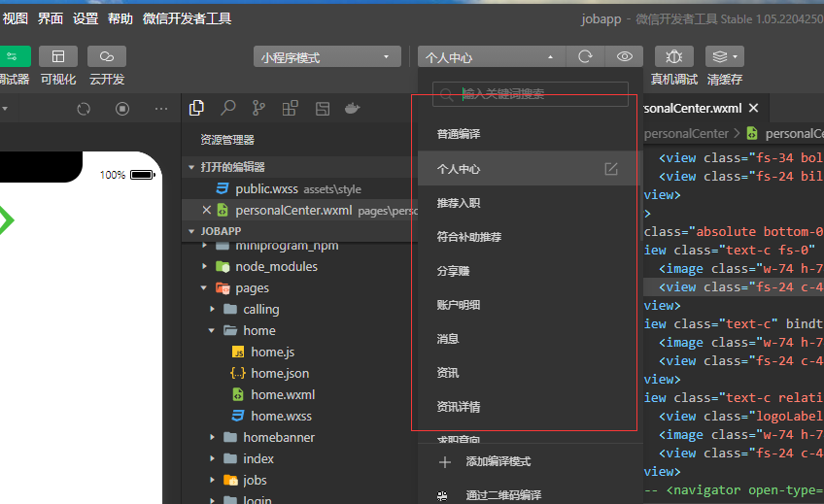
Task: Edit the 个人中心 compile mode
Action: (x=611, y=169)
